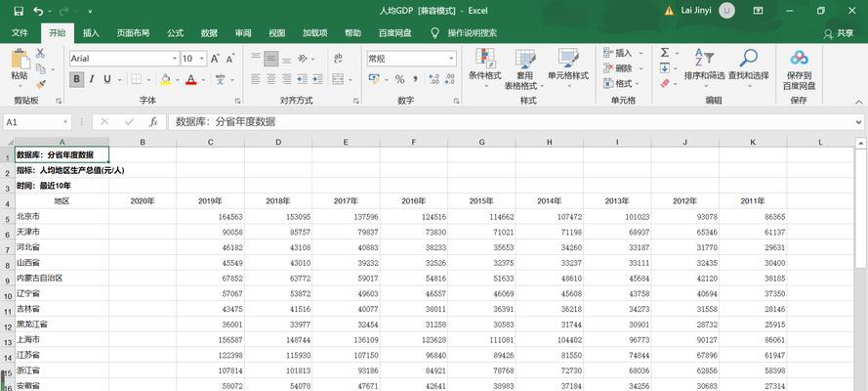Viewport: 868px width, 391px height.
Task: Click the cancel X icon beside formula bar
Action: coord(104,122)
